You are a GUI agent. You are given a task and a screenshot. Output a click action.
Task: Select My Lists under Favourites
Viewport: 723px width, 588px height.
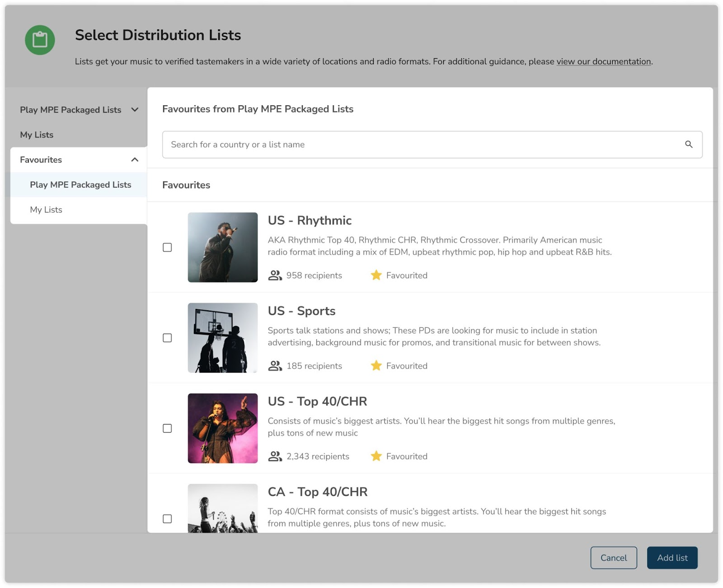[46, 210]
